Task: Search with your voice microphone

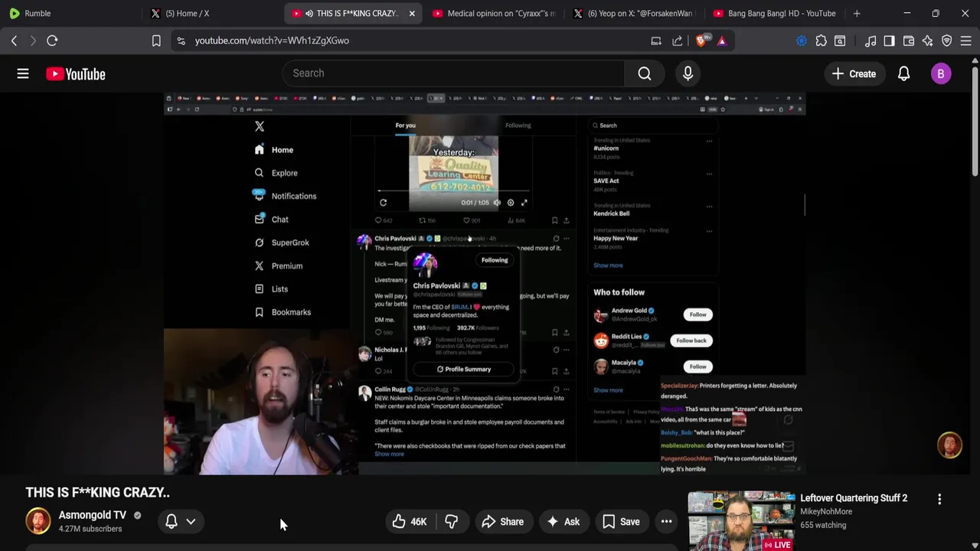Action: point(688,73)
